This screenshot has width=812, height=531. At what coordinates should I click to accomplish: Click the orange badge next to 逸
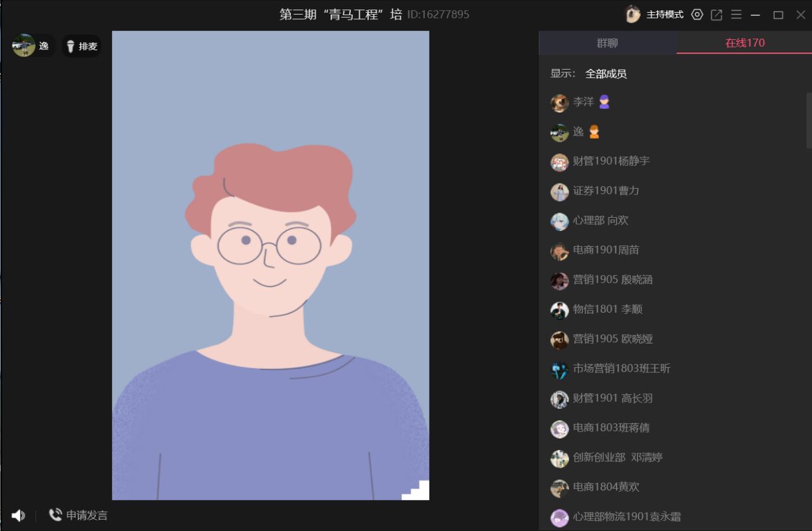pyautogui.click(x=594, y=132)
